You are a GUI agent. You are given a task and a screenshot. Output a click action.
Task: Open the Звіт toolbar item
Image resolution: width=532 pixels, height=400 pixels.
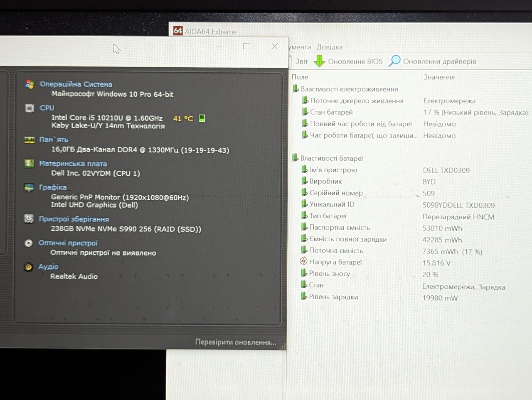[x=301, y=61]
